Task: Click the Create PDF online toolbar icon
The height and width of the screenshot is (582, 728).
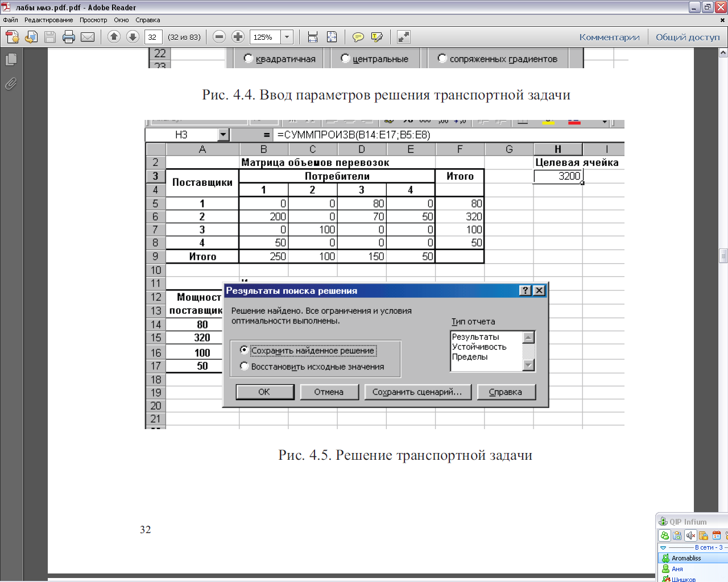Action: pyautogui.click(x=13, y=37)
